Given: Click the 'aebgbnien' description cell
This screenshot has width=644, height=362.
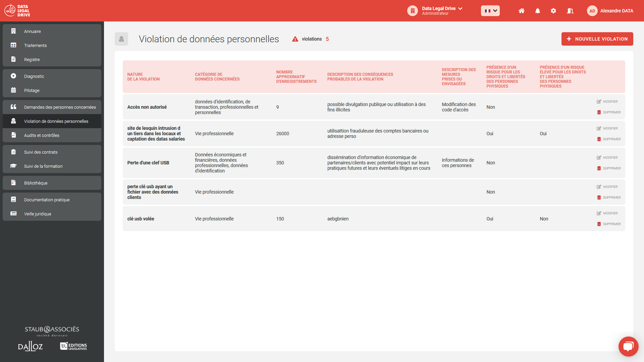Looking at the screenshot, I should (x=338, y=219).
